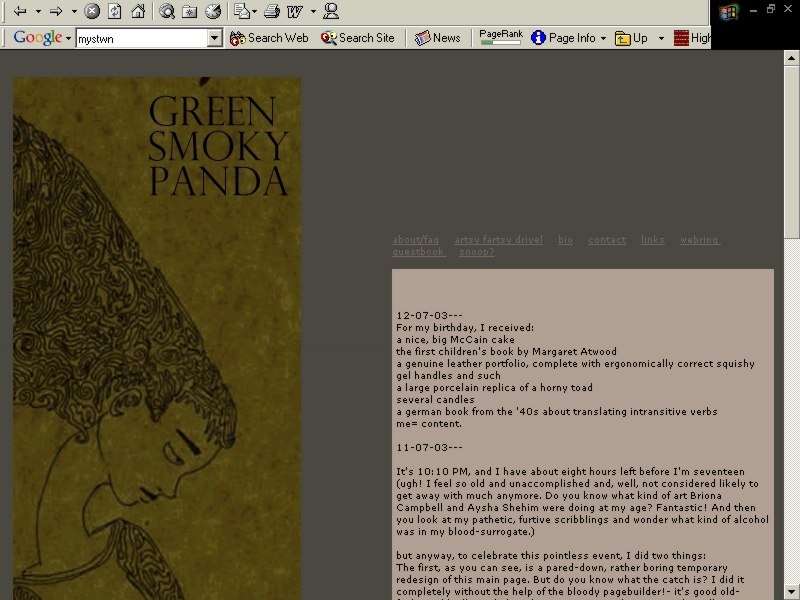Visit the bio page link
The height and width of the screenshot is (600, 800).
click(x=565, y=240)
